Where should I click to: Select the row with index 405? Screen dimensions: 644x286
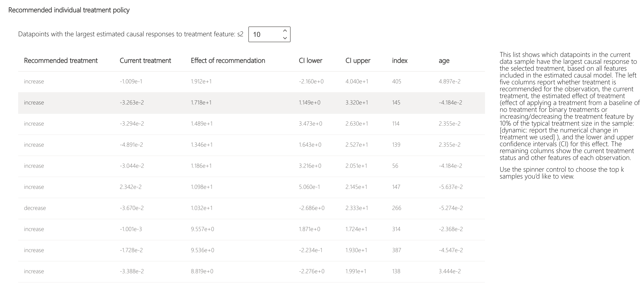252,82
